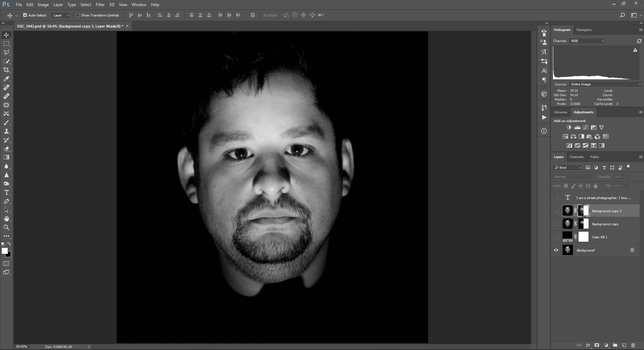Select the Clone Stamp tool
This screenshot has width=644, height=350.
[x=6, y=131]
